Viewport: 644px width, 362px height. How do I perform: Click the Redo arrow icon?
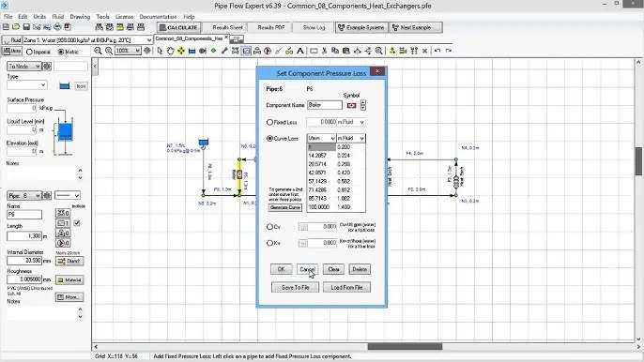pyautogui.click(x=449, y=51)
